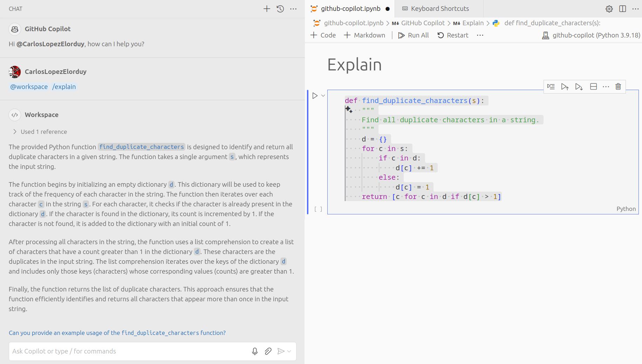Split editor right icon
This screenshot has height=364, width=642.
(x=623, y=9)
